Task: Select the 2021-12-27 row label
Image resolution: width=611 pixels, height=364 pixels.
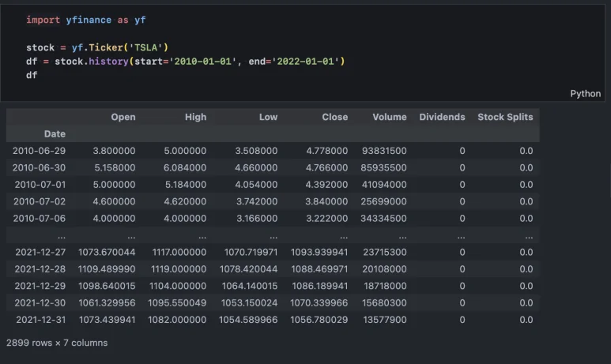Action: [x=40, y=252]
